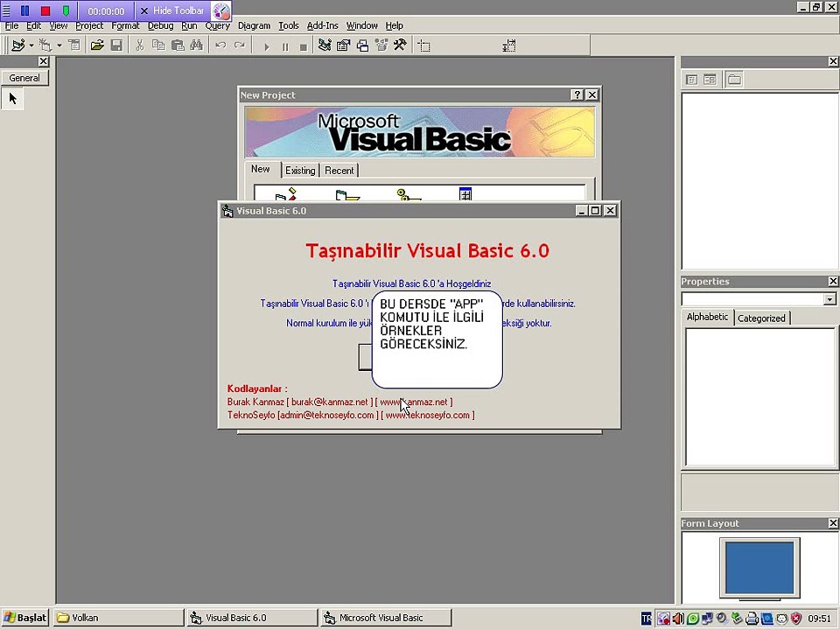Click the help question-mark in New Project
The width and height of the screenshot is (840, 630).
click(x=577, y=94)
